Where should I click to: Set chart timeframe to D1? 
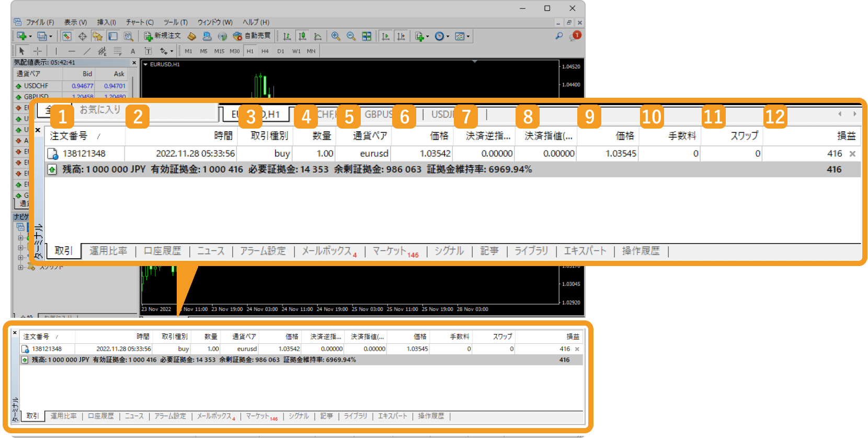click(x=281, y=51)
